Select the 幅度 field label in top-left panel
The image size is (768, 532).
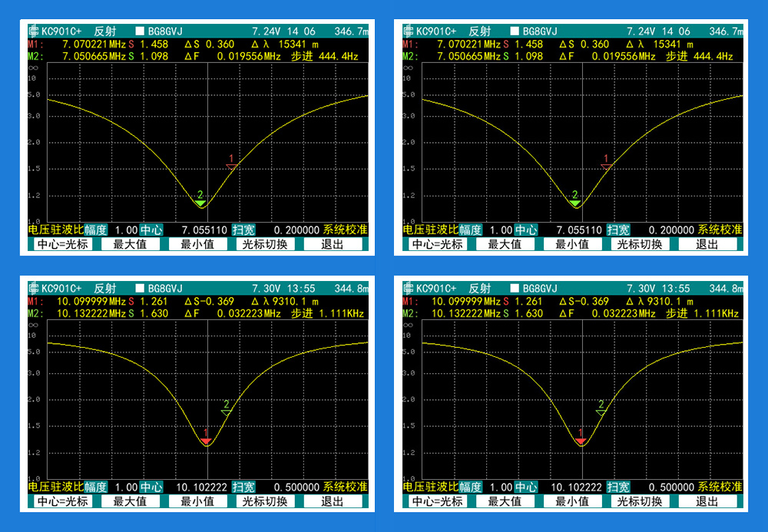[x=96, y=230]
